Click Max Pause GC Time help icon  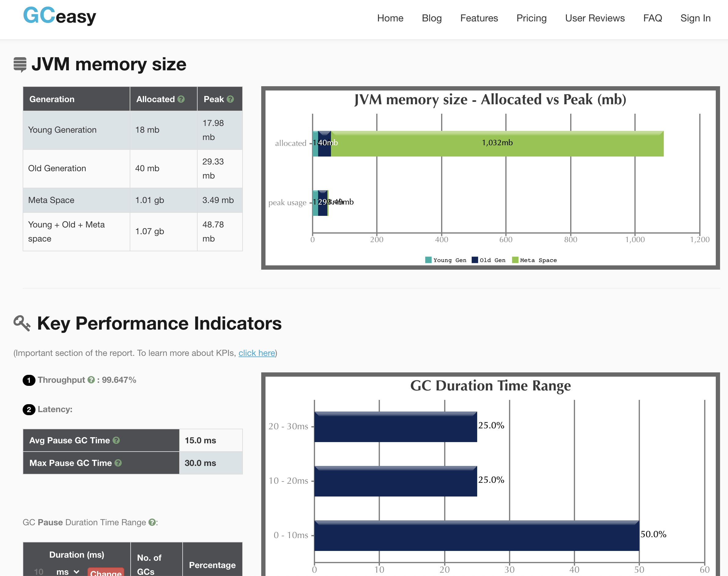pos(118,463)
